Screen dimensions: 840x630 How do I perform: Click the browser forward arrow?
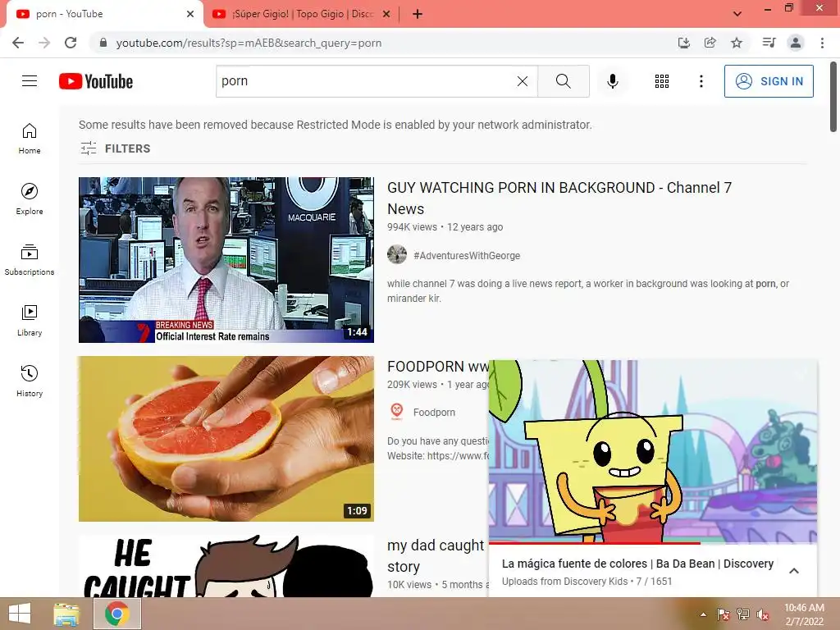click(x=44, y=43)
